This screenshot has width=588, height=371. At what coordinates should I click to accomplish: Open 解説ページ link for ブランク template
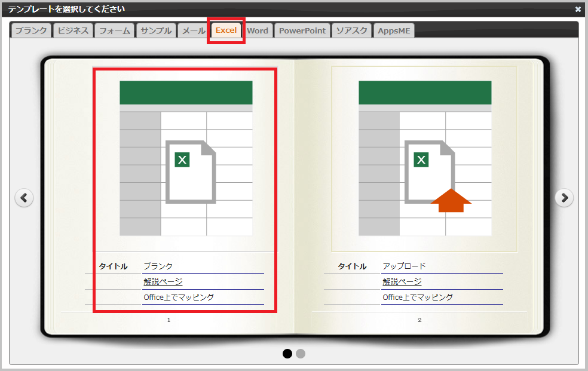[163, 282]
